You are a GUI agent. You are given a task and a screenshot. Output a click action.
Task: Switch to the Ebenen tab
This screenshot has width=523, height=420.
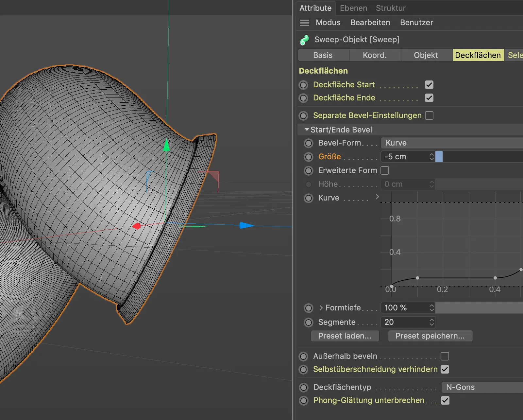coord(353,8)
